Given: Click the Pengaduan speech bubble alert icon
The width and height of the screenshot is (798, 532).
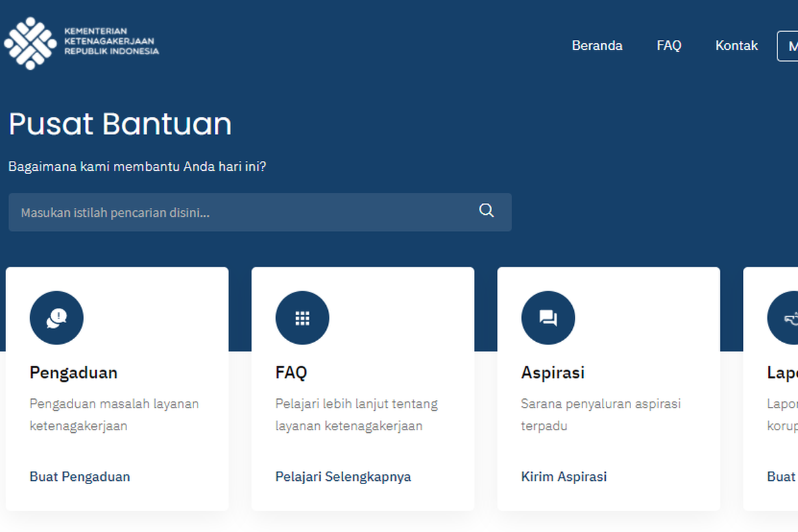Looking at the screenshot, I should click(x=57, y=318).
